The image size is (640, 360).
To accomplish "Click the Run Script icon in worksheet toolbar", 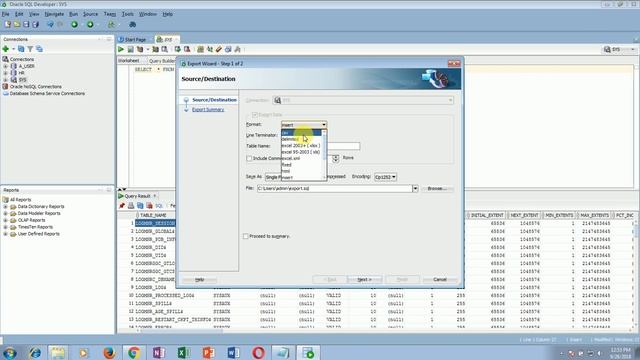I will tap(130, 49).
